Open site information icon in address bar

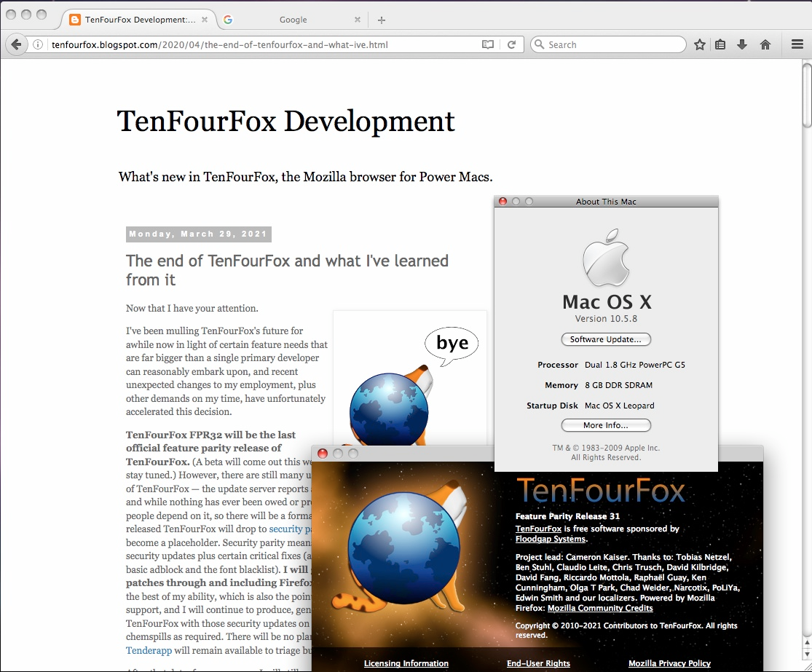coord(37,44)
